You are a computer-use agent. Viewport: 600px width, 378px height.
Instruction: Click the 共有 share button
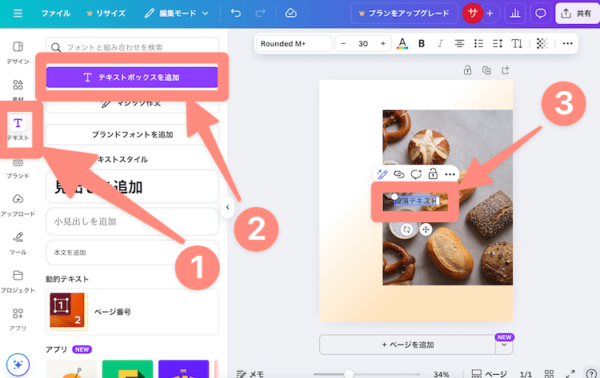click(576, 13)
